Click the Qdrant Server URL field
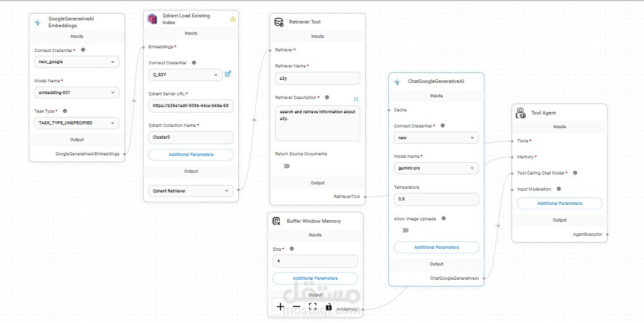 (191, 105)
